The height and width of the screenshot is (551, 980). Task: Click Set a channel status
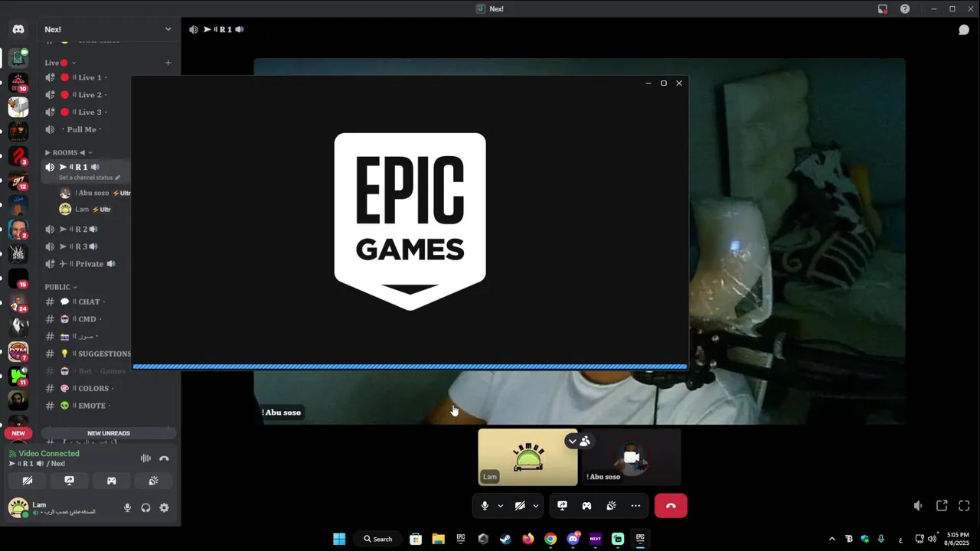click(89, 178)
